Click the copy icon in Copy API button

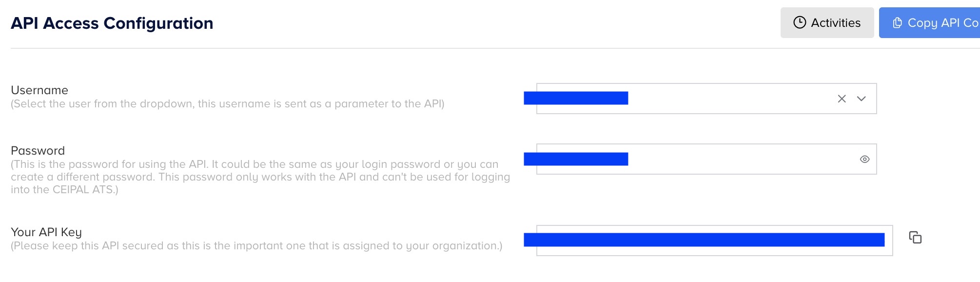(x=897, y=23)
